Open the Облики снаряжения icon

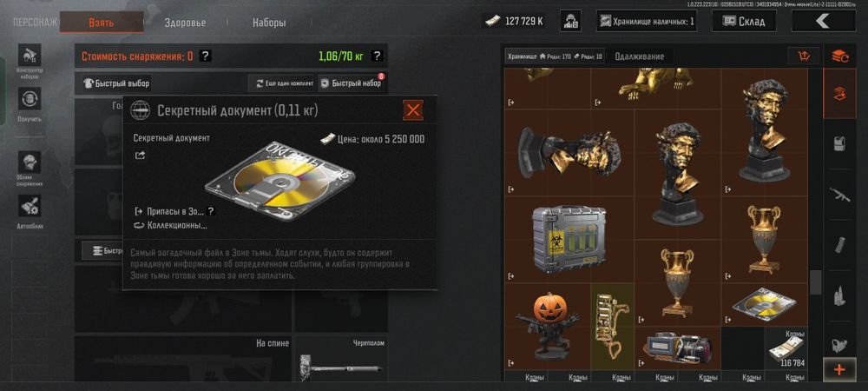click(30, 162)
